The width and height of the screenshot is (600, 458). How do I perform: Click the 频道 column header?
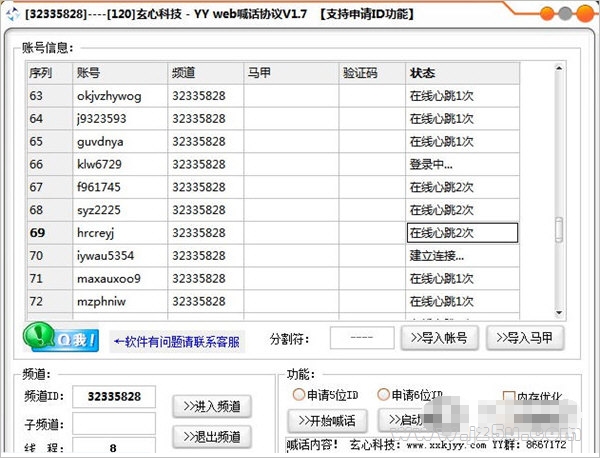click(x=205, y=73)
